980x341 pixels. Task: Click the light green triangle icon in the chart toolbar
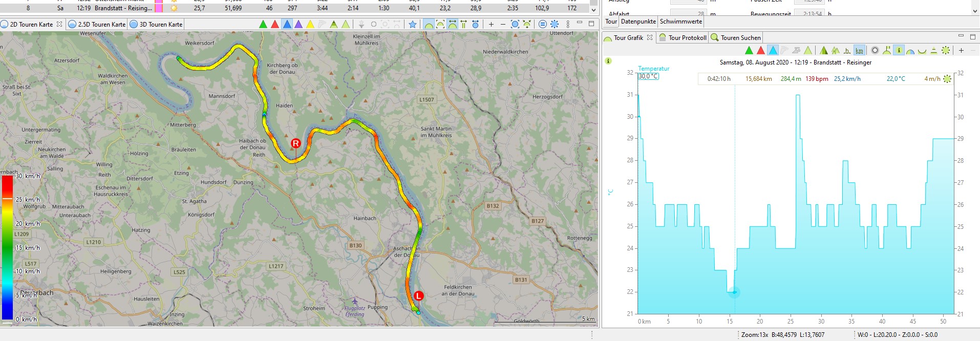coord(808,50)
